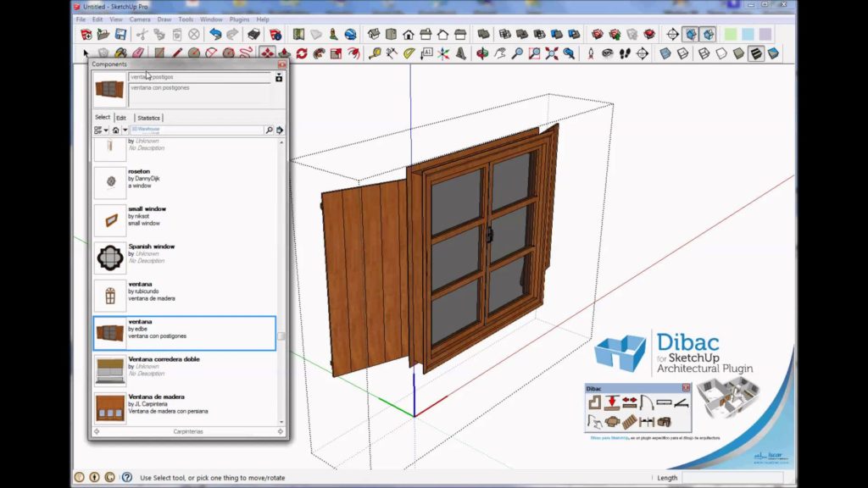
Task: Click the Components search magnifier button
Action: coord(269,130)
